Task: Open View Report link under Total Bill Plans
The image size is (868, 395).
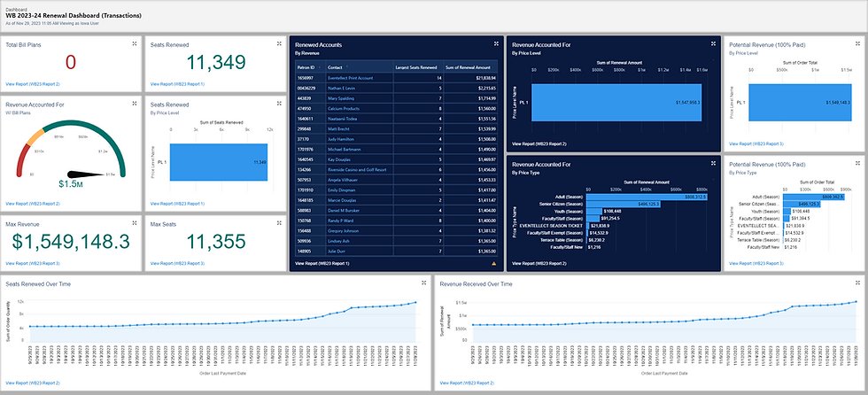Action: pyautogui.click(x=33, y=84)
